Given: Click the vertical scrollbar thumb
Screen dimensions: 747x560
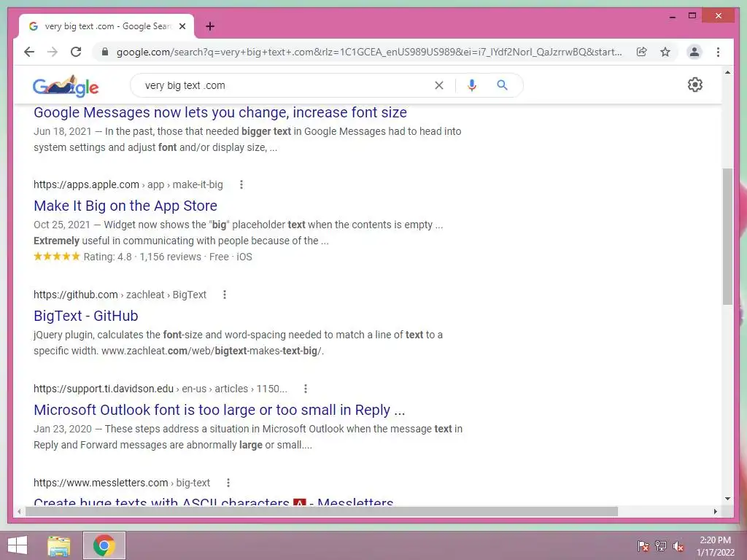Looking at the screenshot, I should [x=727, y=236].
